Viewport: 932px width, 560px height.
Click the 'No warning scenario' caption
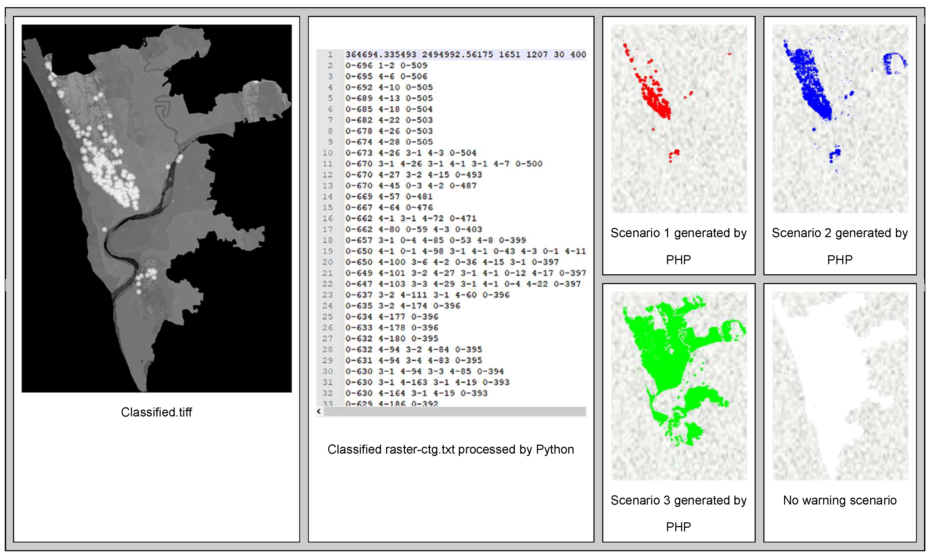(x=840, y=500)
